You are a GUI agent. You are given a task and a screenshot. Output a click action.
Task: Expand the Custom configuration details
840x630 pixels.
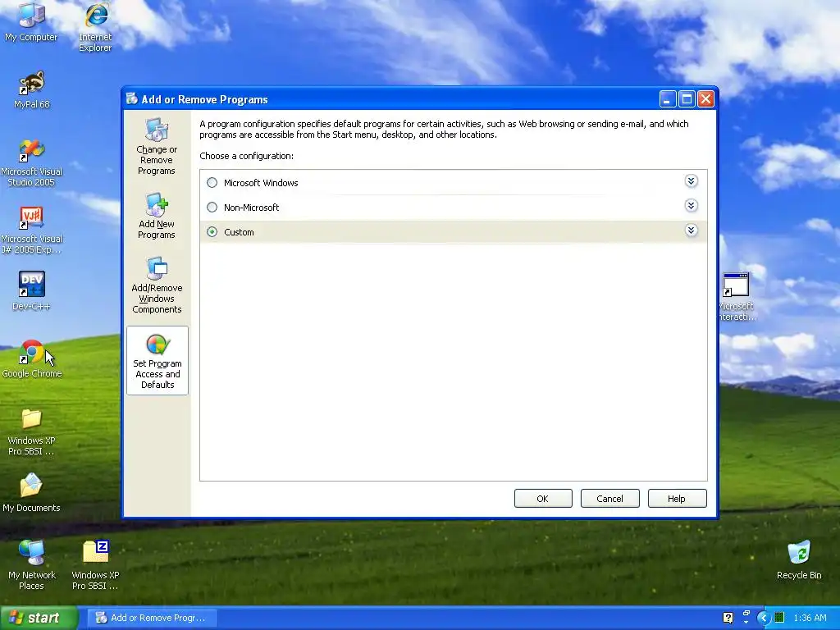coord(691,231)
